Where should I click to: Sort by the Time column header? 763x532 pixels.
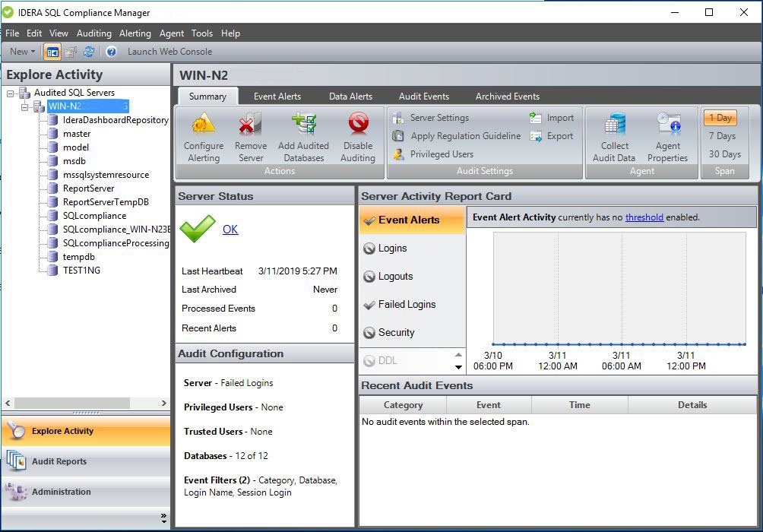[580, 405]
